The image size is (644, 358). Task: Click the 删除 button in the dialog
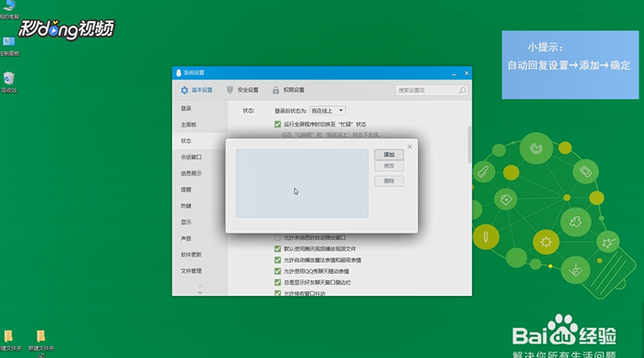point(389,181)
